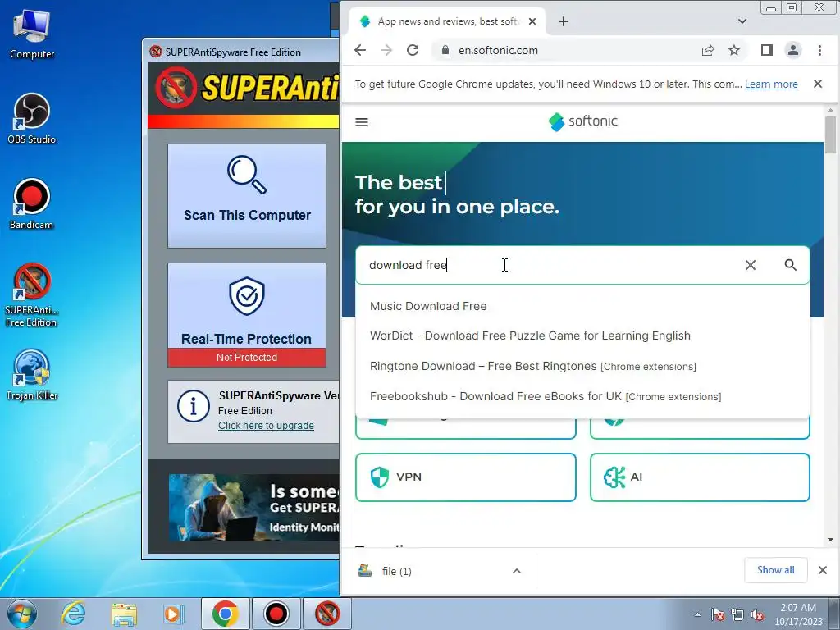Screen dimensions: 840x630
Task: Click Show all downloads
Action: click(775, 570)
